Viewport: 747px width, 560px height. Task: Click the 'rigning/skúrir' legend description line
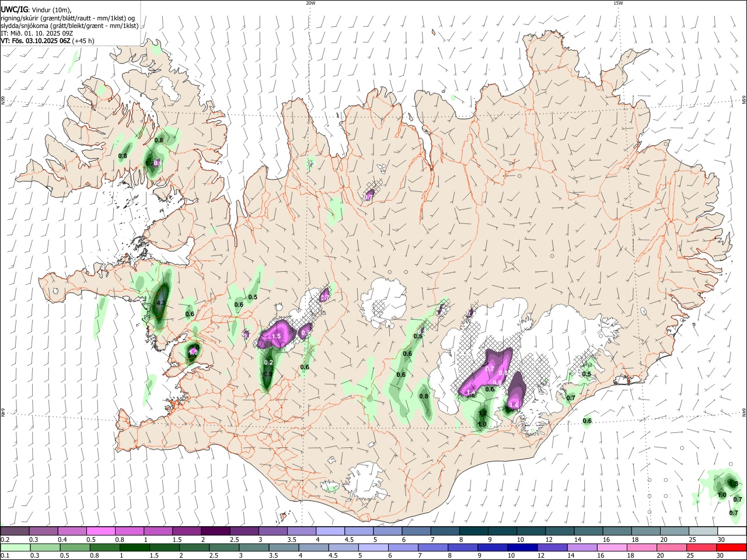point(68,17)
